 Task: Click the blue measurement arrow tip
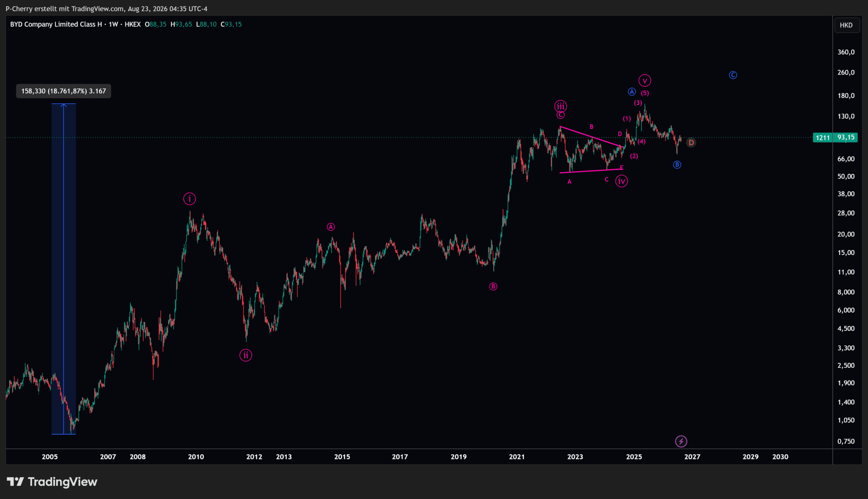(64, 105)
